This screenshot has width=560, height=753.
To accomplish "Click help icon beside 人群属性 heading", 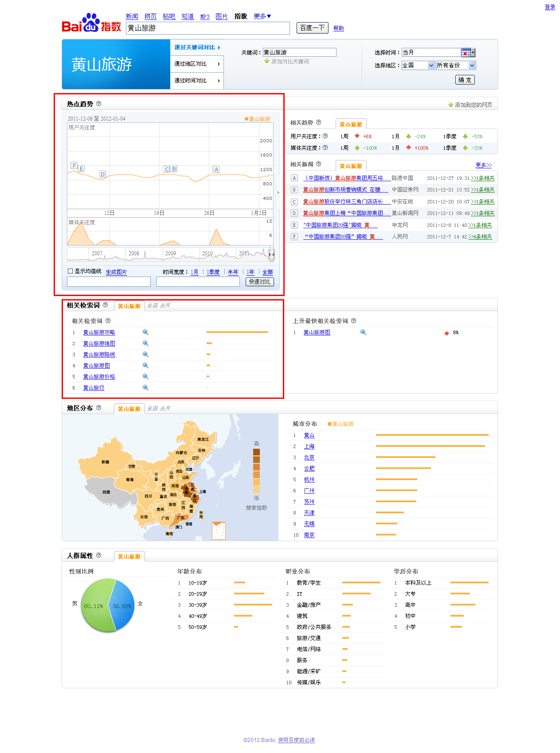I will click(x=98, y=555).
